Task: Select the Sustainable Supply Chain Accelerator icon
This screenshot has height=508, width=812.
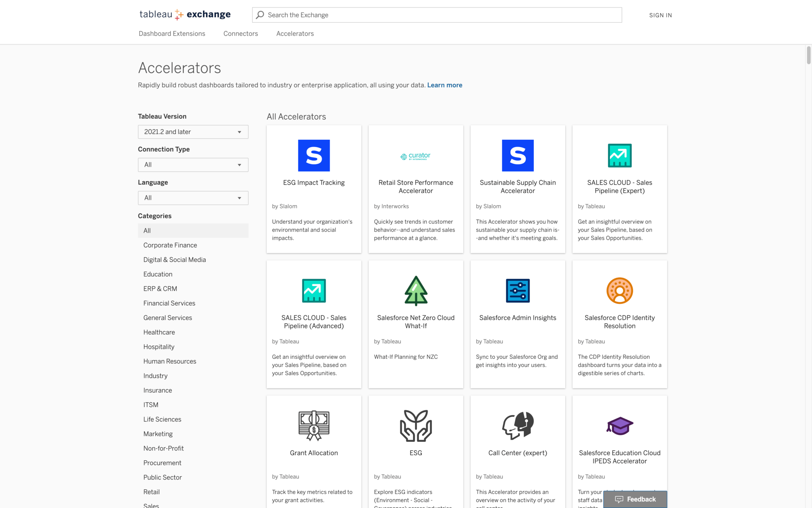Action: tap(517, 156)
